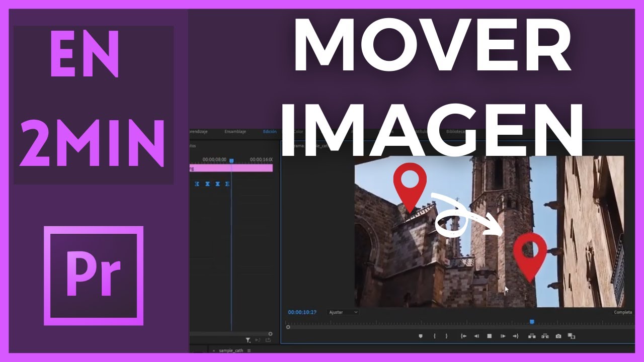Add a marker in the Program monitor

pos(421,336)
